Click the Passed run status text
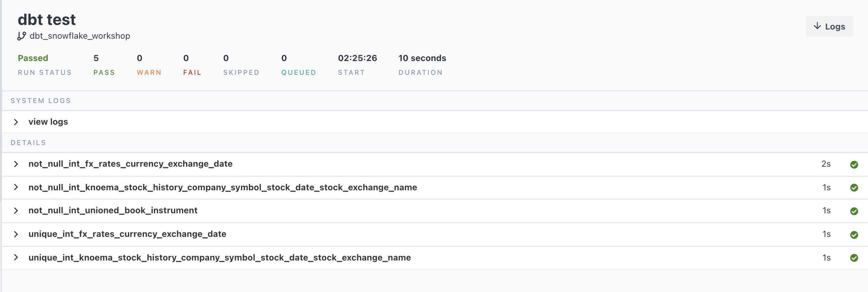Screen dimensions: 868x292 coord(33,58)
